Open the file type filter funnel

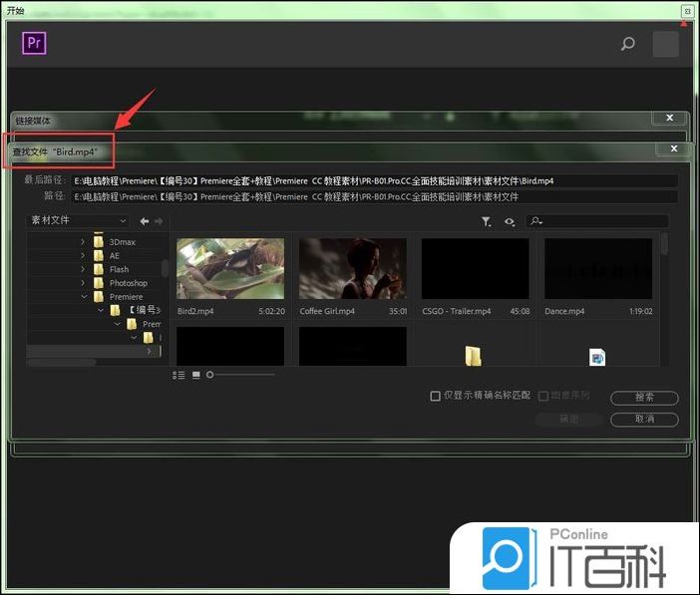[x=486, y=222]
